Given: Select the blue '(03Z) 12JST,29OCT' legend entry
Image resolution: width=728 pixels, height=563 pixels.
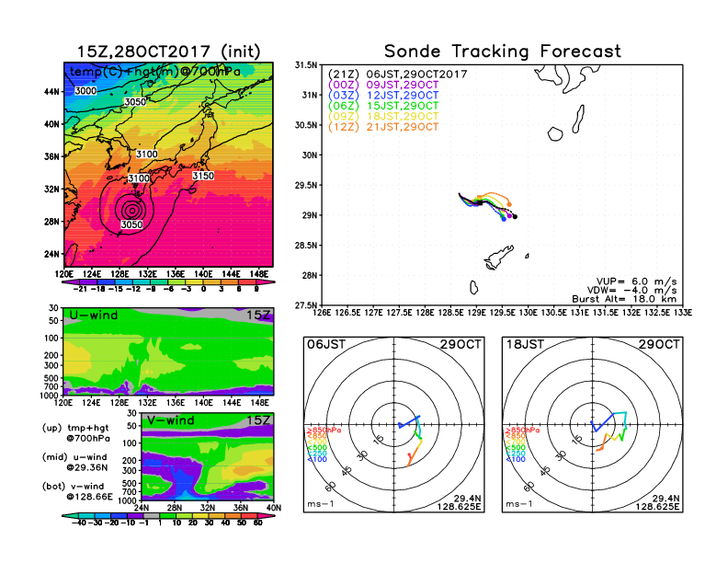Looking at the screenshot, I should [383, 96].
